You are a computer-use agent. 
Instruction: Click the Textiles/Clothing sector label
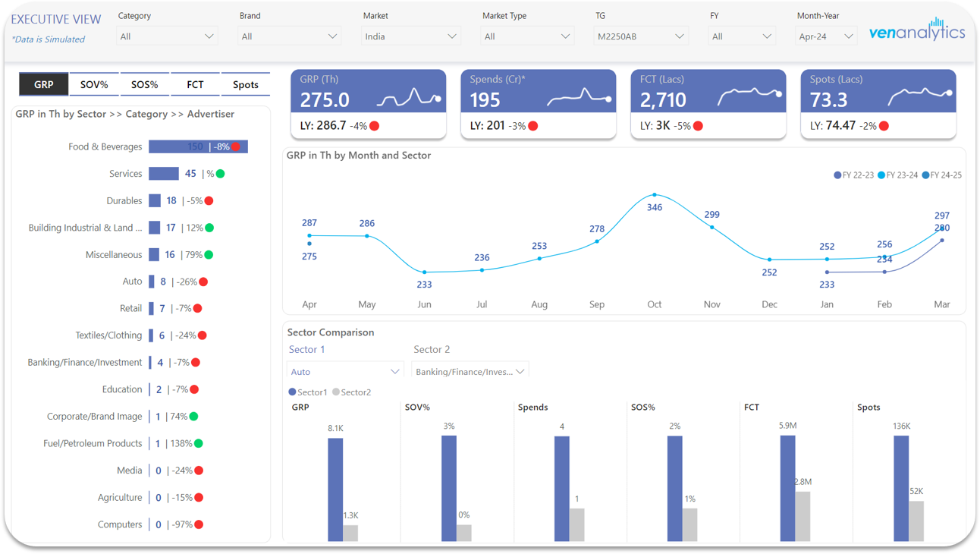point(108,335)
